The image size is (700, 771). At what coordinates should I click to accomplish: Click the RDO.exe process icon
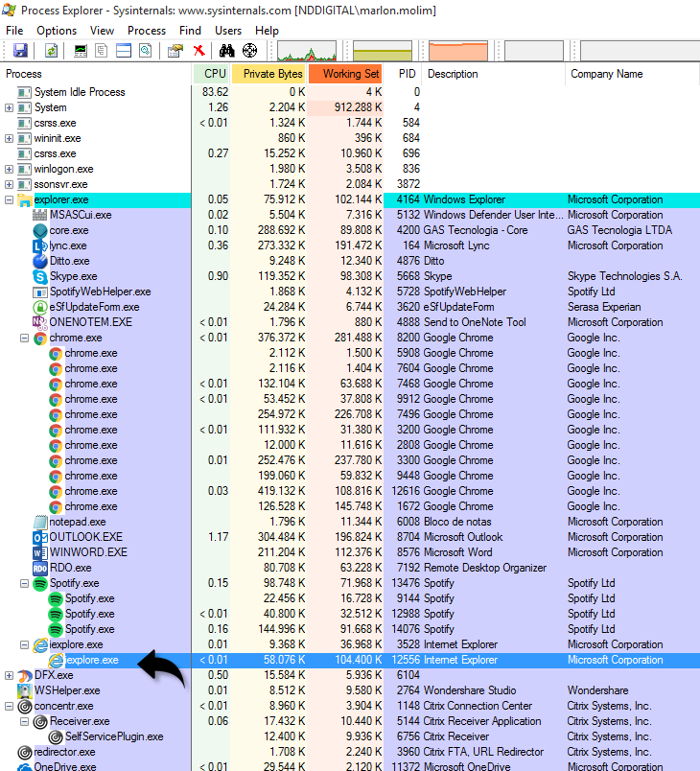[x=40, y=568]
